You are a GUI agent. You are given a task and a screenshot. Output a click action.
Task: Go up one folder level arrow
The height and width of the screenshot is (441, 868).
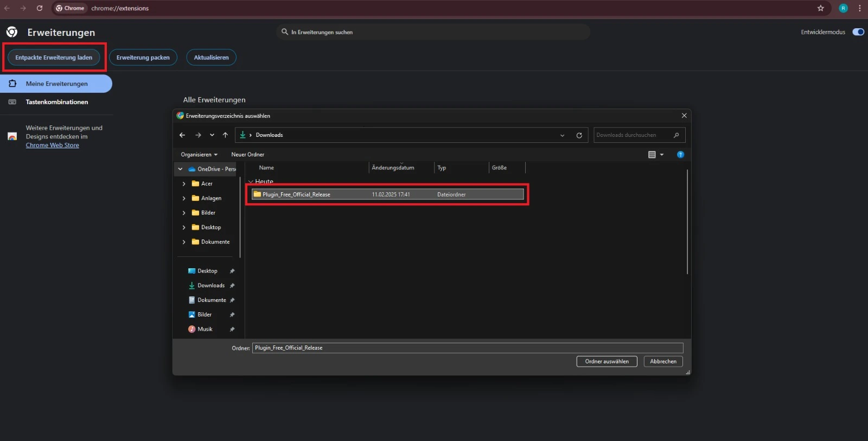click(225, 135)
